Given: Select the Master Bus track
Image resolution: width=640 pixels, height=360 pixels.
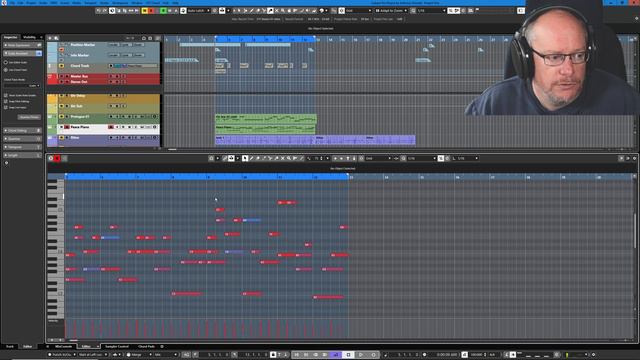Looking at the screenshot, I should click(x=79, y=76).
